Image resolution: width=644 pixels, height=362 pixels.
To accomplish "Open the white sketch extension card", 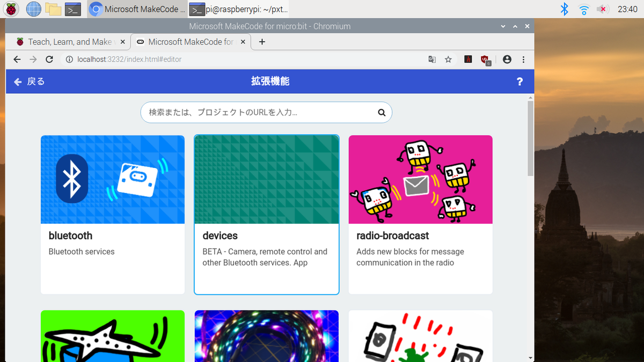I will click(421, 336).
